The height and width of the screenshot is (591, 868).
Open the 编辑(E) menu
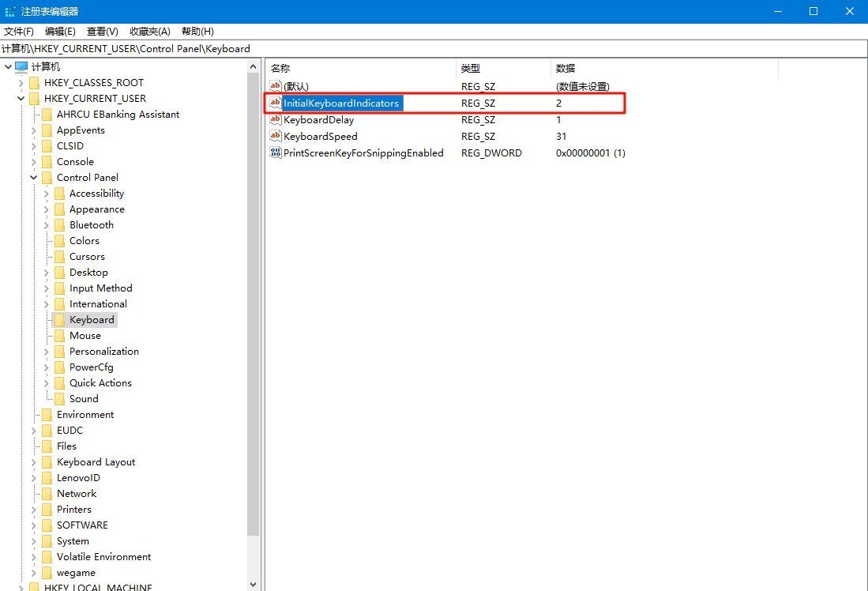click(60, 32)
